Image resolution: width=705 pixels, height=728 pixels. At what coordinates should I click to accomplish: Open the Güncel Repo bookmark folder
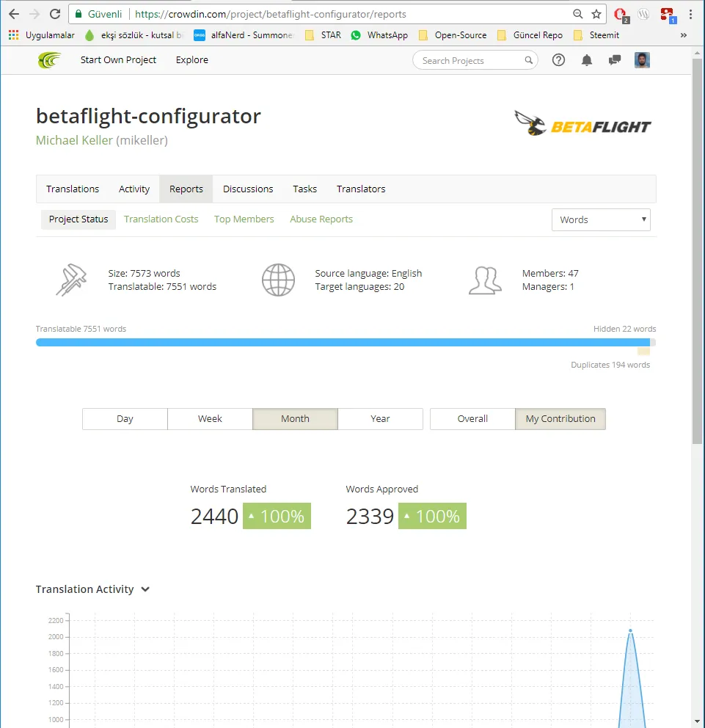[x=530, y=34]
